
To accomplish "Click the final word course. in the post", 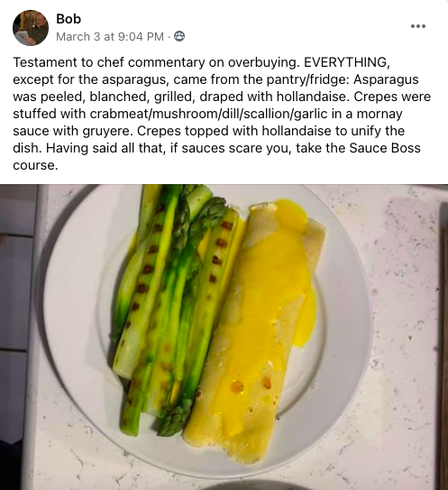I will click(x=35, y=165).
